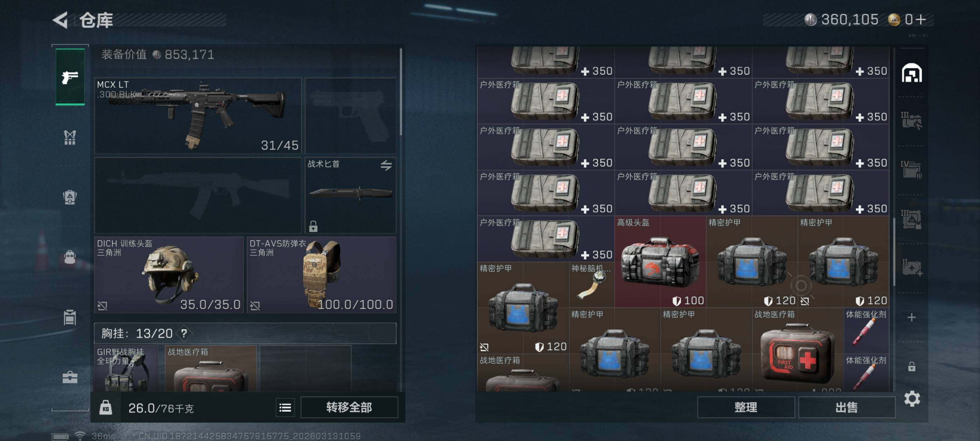Toggle the lock on the tactical knife slot
The image size is (980, 441).
pyautogui.click(x=313, y=226)
